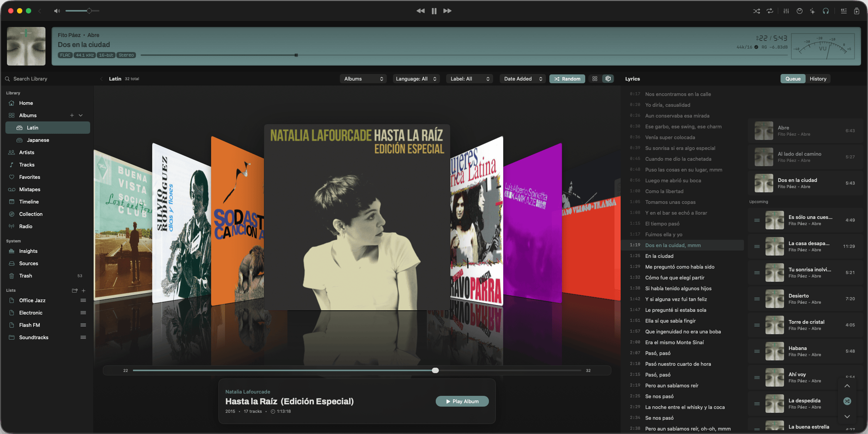Pause the current playback

(434, 11)
